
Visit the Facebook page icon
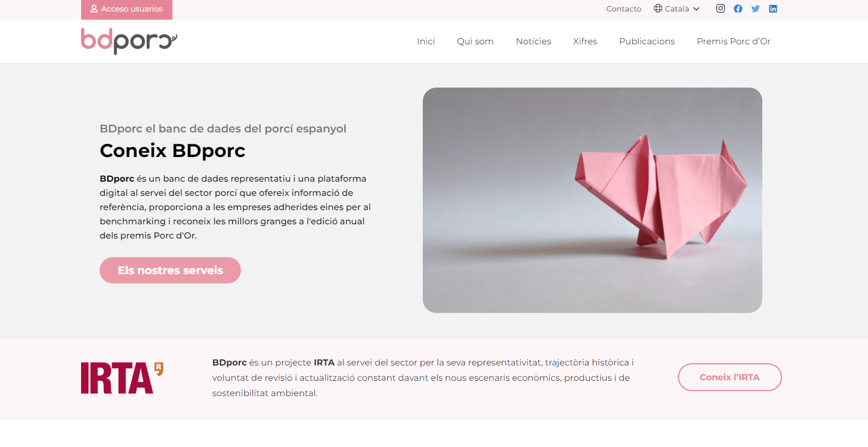point(738,9)
